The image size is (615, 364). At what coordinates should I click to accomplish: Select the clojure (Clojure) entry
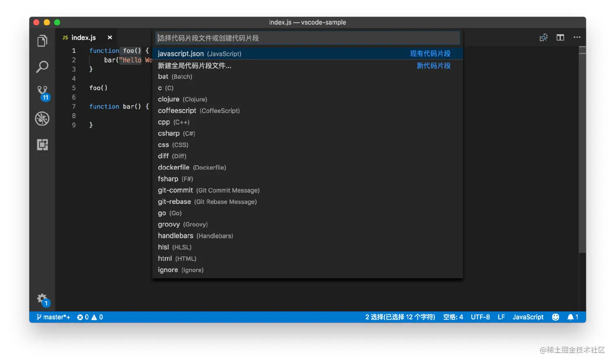point(307,99)
